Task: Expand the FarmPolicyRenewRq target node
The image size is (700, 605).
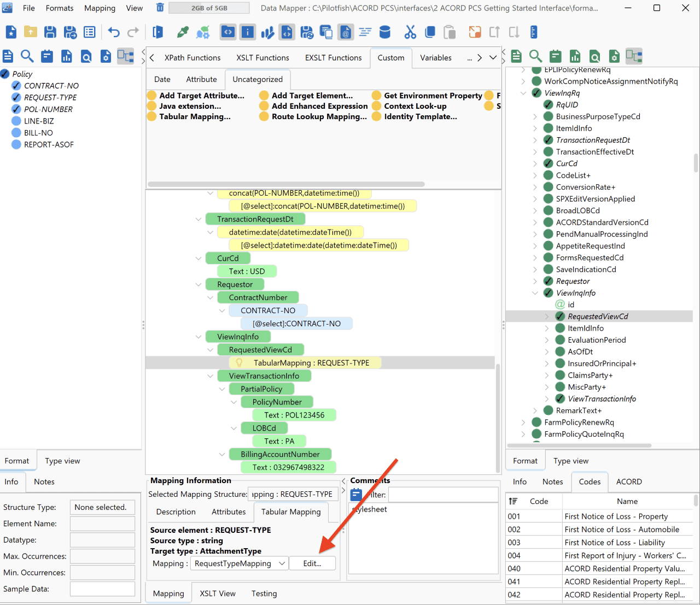Action: coord(523,422)
